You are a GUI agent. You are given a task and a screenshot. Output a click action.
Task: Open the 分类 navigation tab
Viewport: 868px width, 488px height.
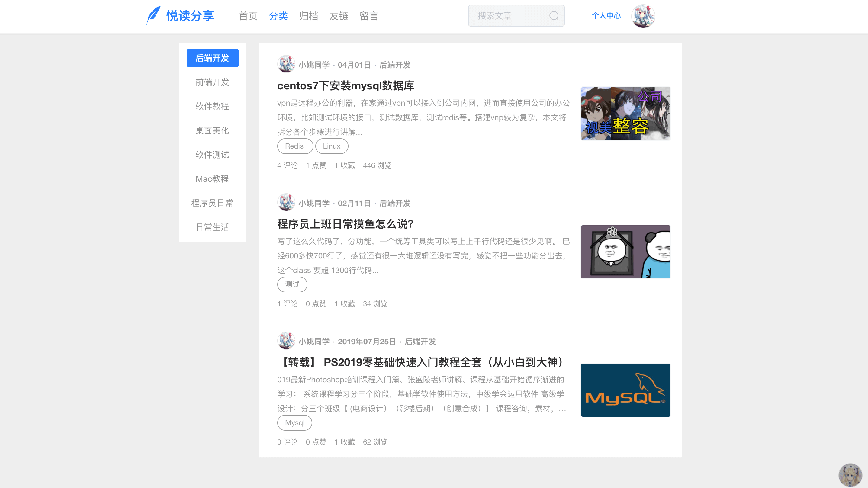point(278,16)
